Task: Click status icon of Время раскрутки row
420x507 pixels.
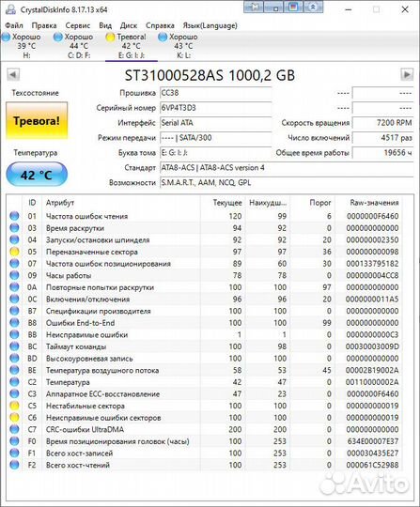Action: pyautogui.click(x=14, y=228)
